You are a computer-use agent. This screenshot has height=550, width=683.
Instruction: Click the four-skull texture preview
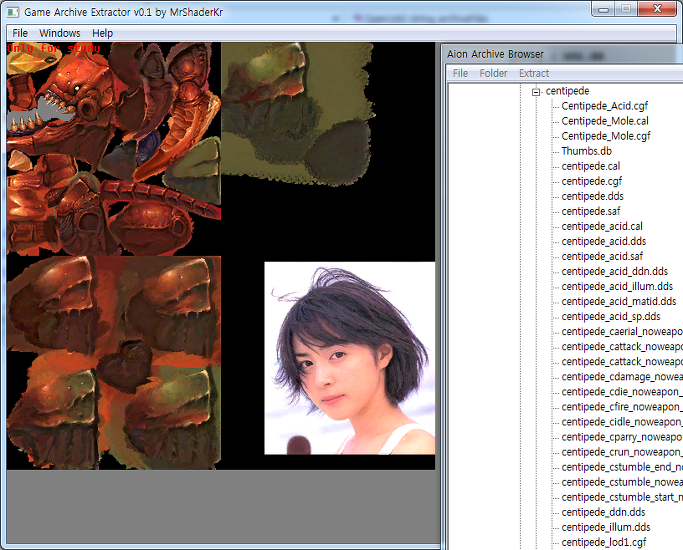114,363
